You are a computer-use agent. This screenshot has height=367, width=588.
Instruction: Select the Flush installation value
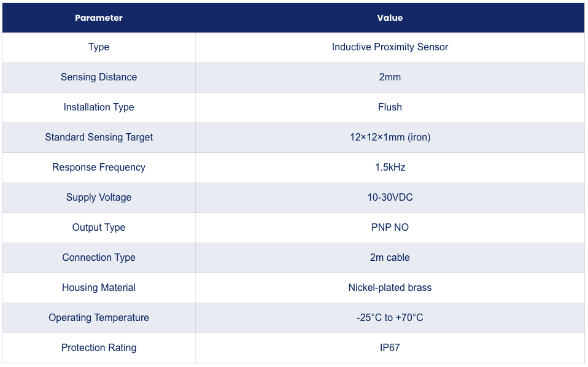click(x=390, y=107)
